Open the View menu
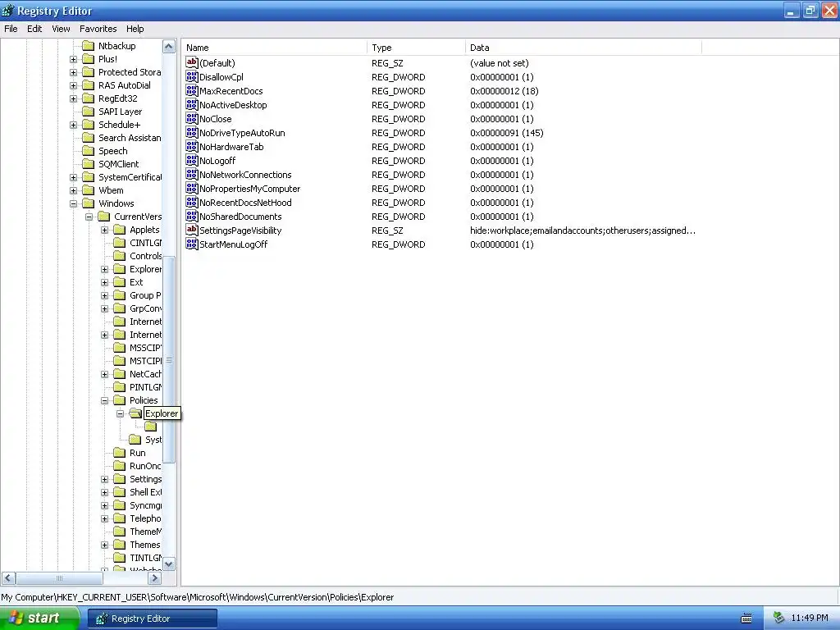 click(61, 29)
